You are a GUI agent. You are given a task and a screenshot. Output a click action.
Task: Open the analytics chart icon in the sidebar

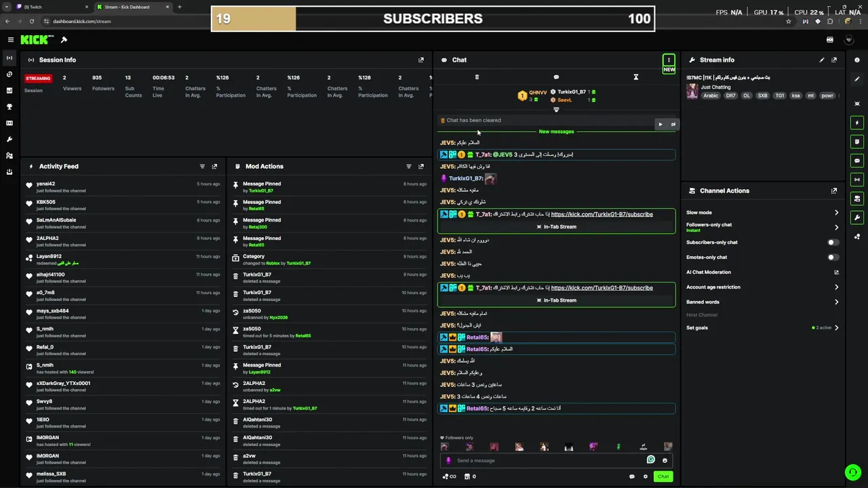(x=9, y=91)
